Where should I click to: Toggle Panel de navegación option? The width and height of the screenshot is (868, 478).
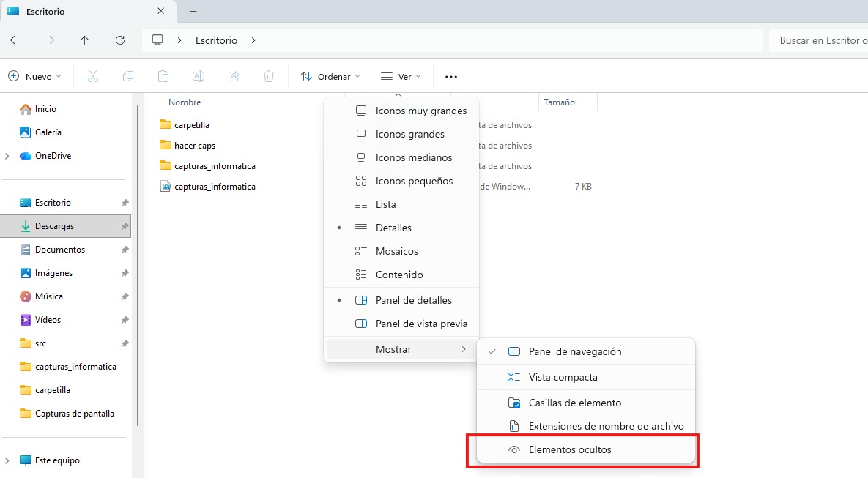click(586, 351)
